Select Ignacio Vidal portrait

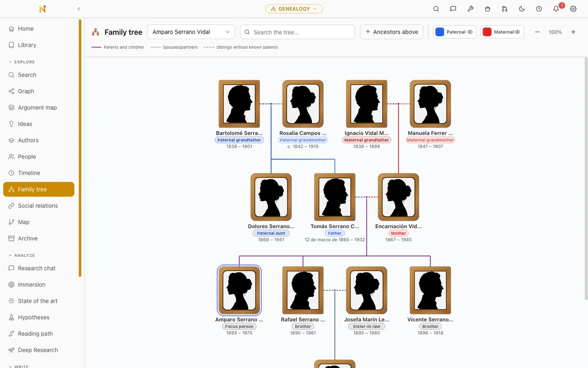click(367, 104)
